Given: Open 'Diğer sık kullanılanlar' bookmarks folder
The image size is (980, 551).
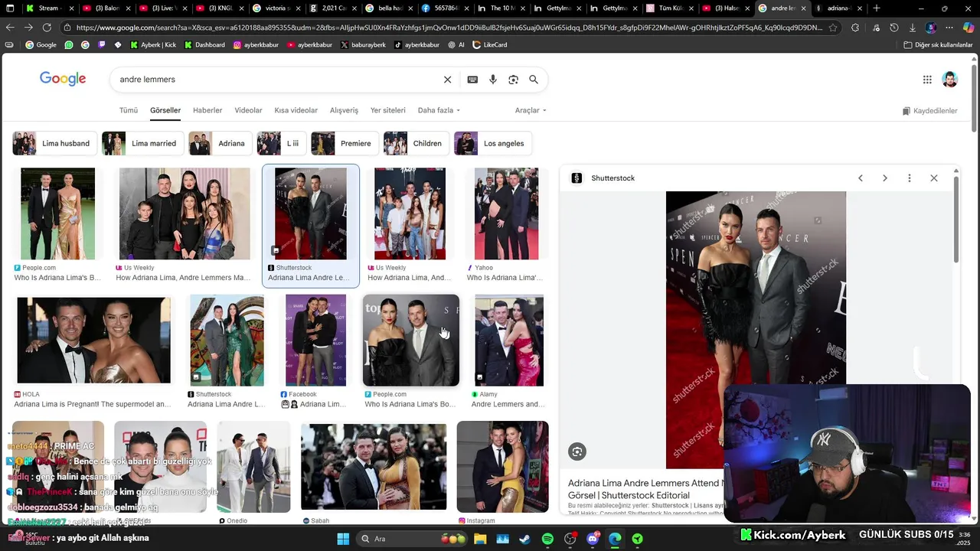Looking at the screenshot, I should tap(938, 44).
